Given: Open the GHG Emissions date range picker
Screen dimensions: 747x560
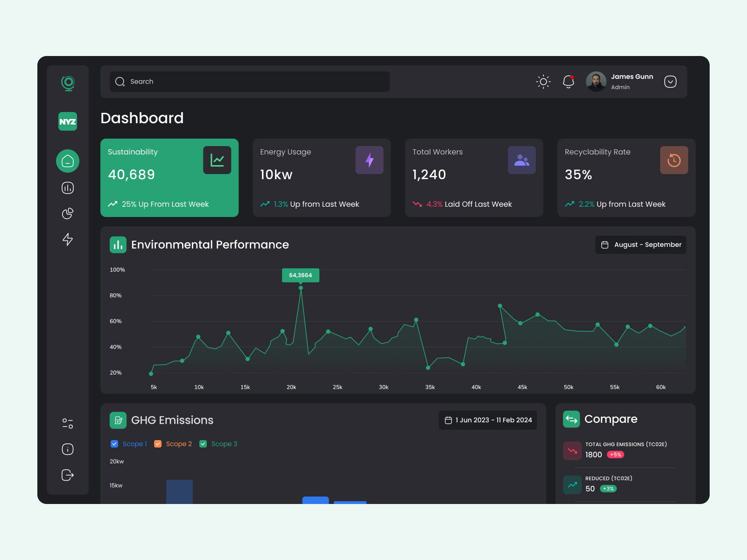Looking at the screenshot, I should (487, 420).
